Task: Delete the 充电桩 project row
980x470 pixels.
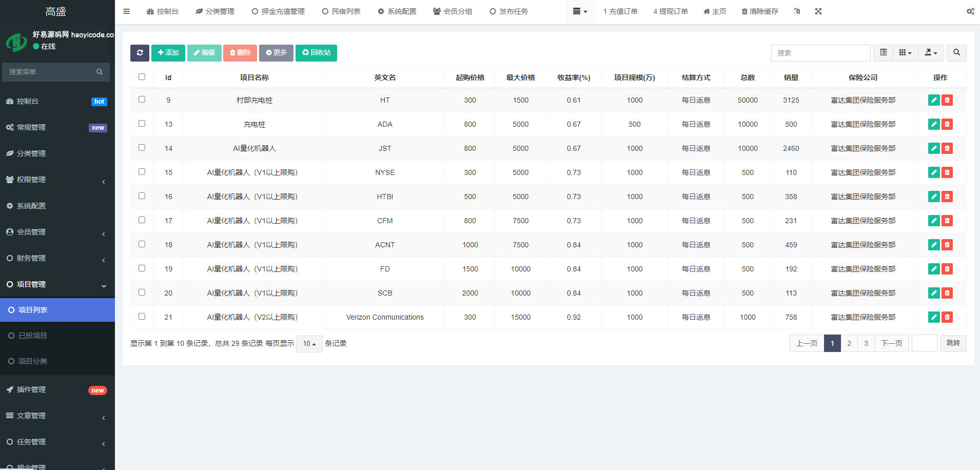Action: 947,124
